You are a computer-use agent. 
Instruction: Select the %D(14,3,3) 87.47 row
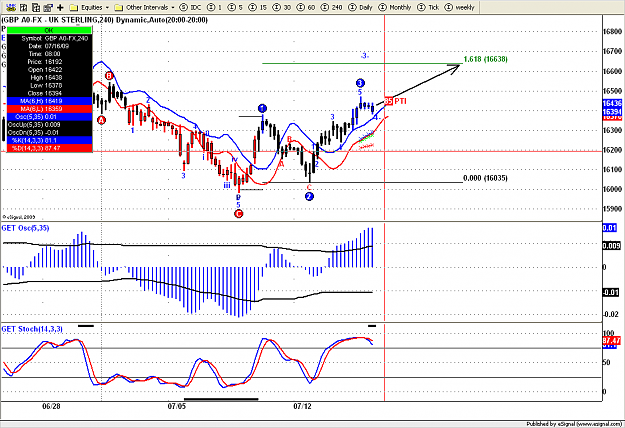(49, 148)
